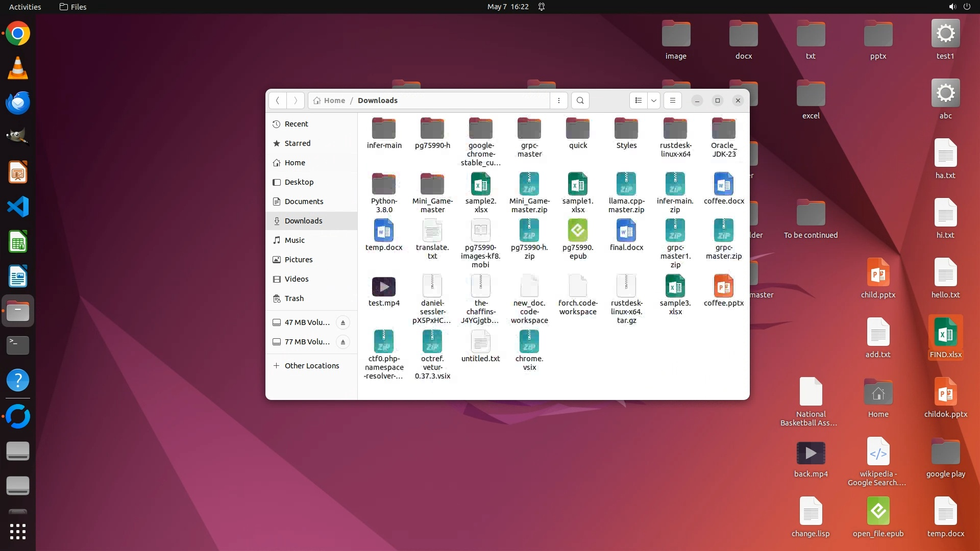Eject the 47 MB Volume
This screenshot has height=551, width=980.
click(343, 322)
